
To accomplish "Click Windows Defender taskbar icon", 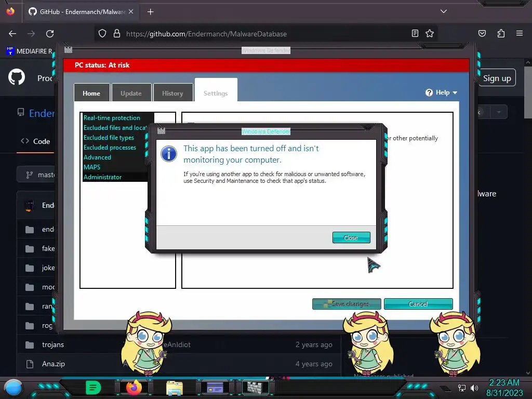I will click(x=255, y=388).
